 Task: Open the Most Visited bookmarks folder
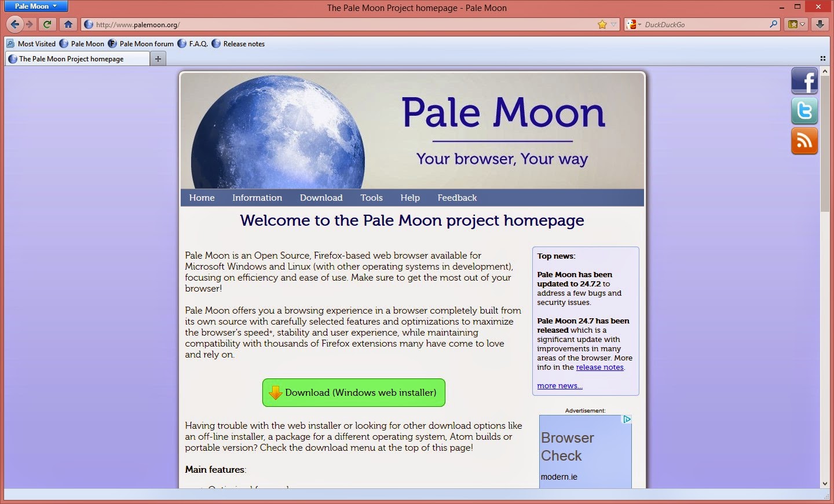(x=31, y=43)
